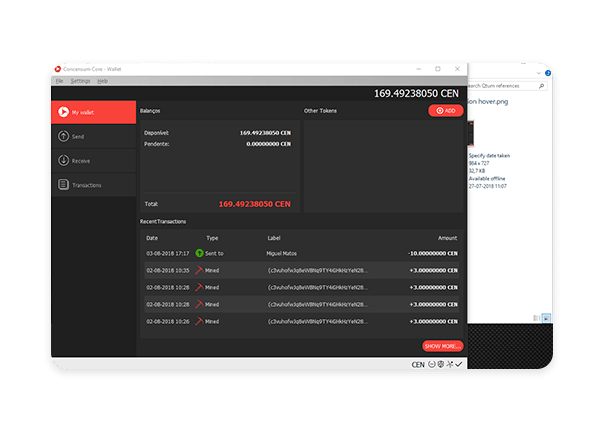Viewport: 612px width, 437px height.
Task: Click the Send arrow icon in sidebar
Action: [x=64, y=137]
